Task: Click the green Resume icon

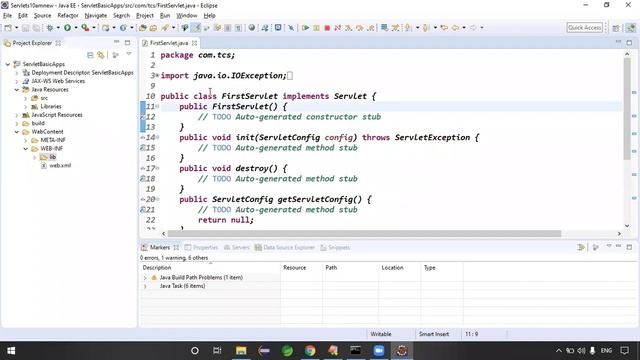Action: pos(305,28)
